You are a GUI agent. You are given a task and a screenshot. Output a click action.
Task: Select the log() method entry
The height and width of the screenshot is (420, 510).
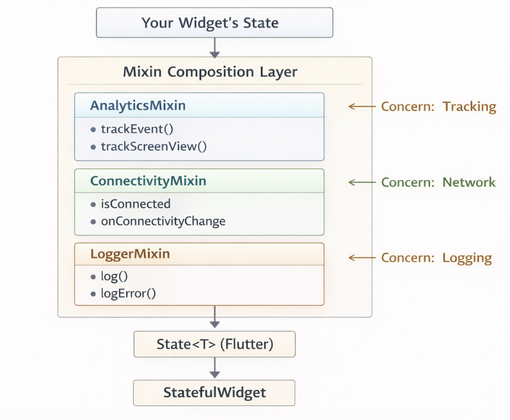(x=115, y=277)
